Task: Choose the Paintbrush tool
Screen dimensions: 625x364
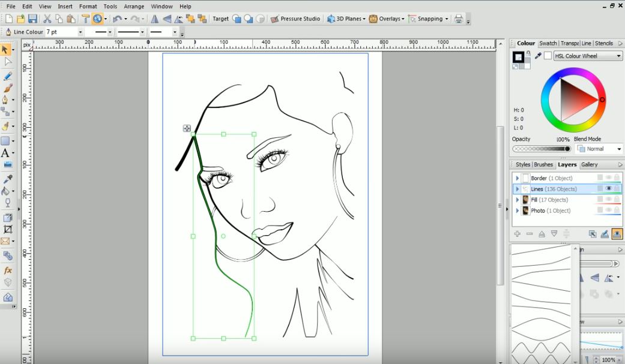Action: tap(7, 88)
